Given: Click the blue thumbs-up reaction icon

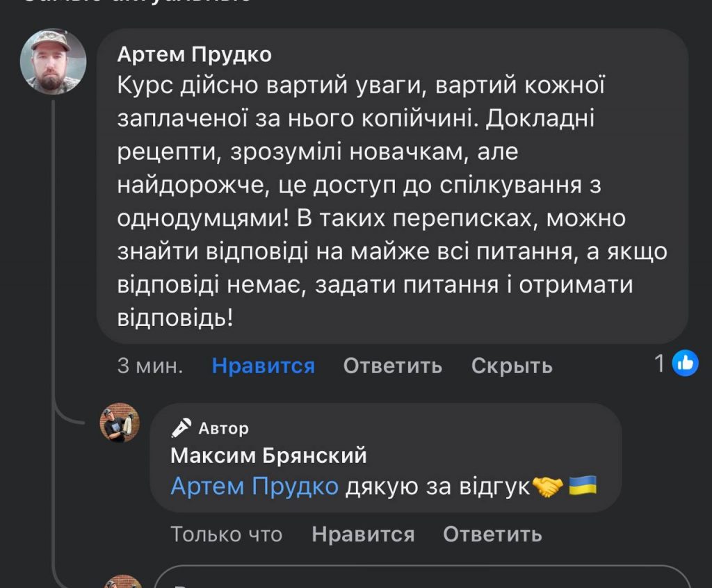Looking at the screenshot, I should coord(686,363).
